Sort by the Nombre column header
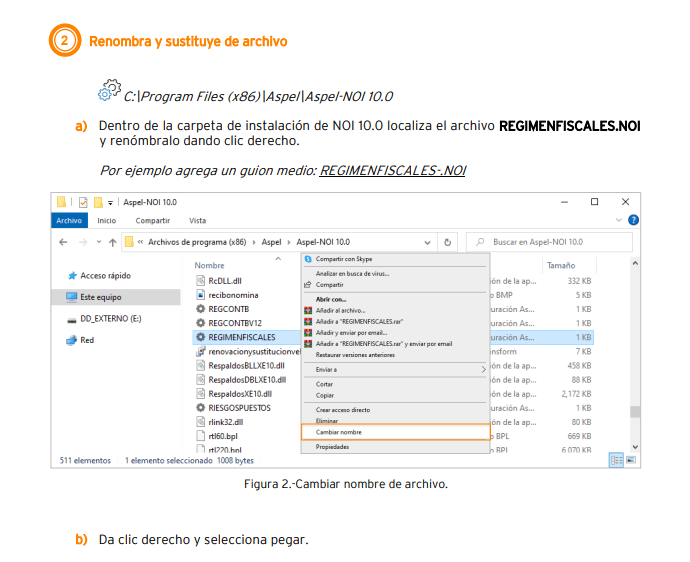 (210, 265)
